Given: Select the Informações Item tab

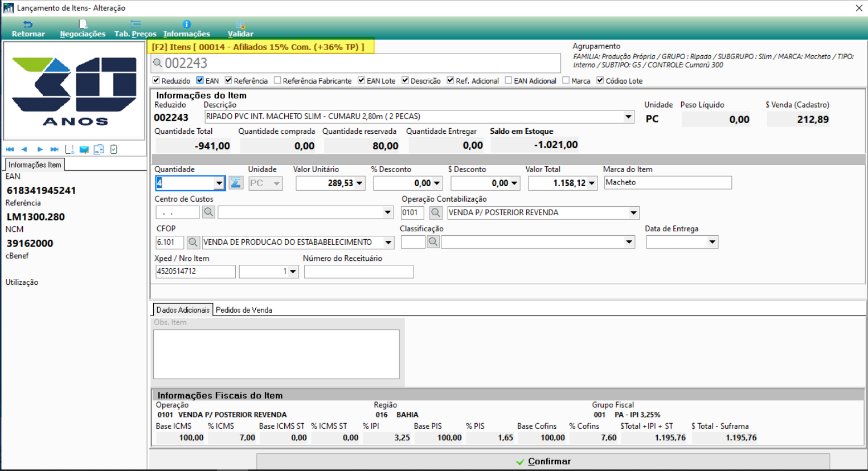Looking at the screenshot, I should [35, 165].
